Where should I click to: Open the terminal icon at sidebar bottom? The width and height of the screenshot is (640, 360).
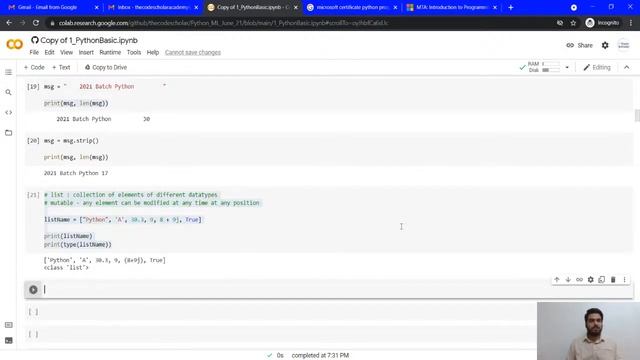[x=9, y=340]
